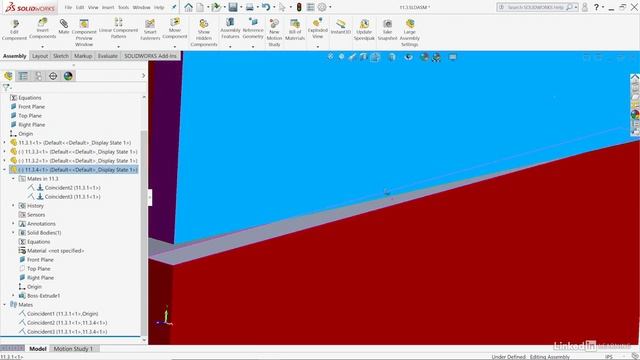Click Show Hidden Components
The height and width of the screenshot is (360, 640).
[204, 33]
